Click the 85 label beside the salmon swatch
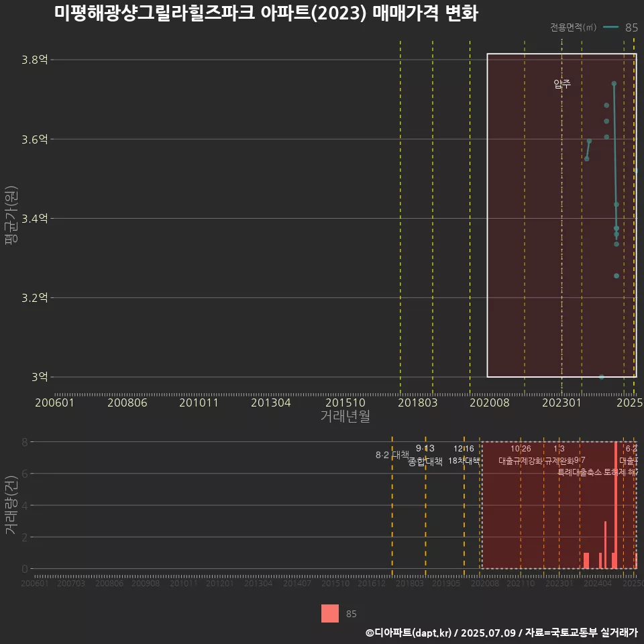644x644 pixels. (351, 614)
